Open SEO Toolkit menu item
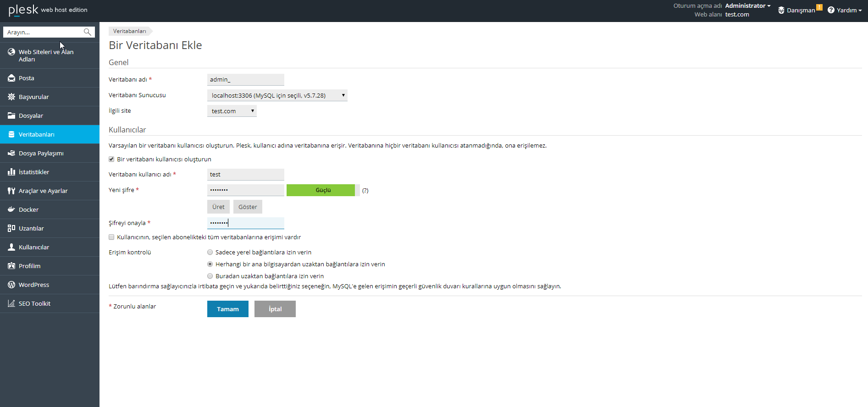Screen dimensions: 868x407 [x=50, y=303]
